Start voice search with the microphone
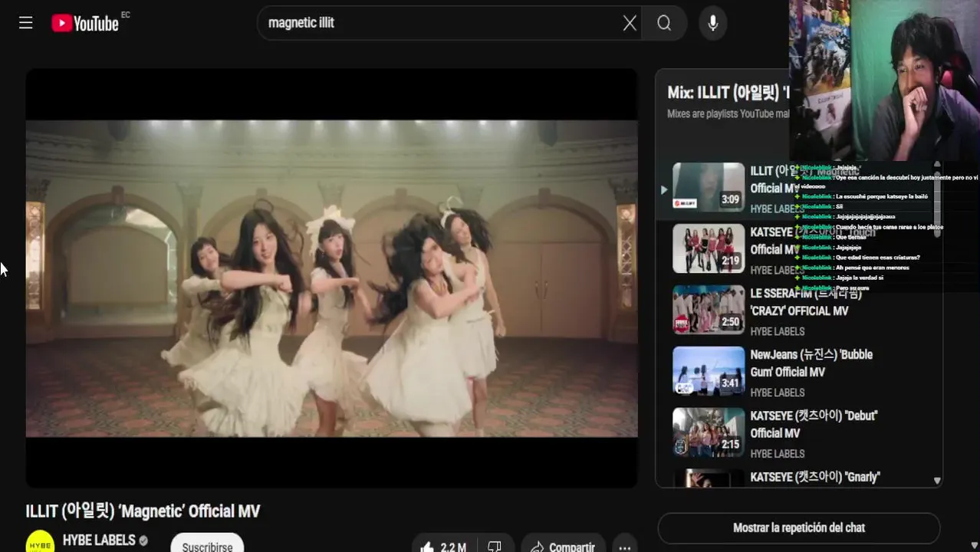This screenshot has height=552, width=980. 712,23
